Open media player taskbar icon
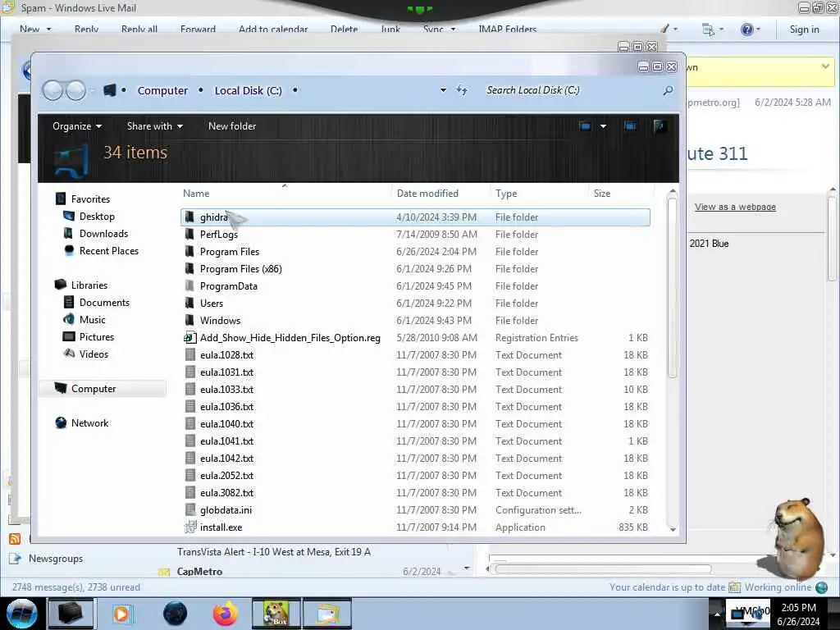Viewport: 840px width, 630px height. tap(121, 614)
